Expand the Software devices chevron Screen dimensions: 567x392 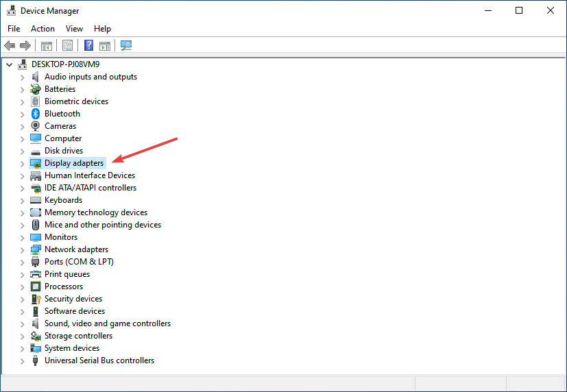(23, 312)
